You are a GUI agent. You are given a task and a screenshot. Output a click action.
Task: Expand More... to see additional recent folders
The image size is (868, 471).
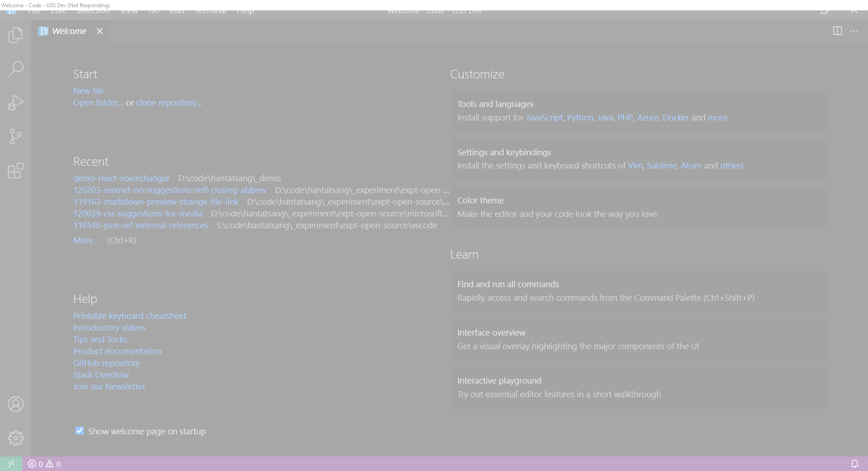pos(86,240)
